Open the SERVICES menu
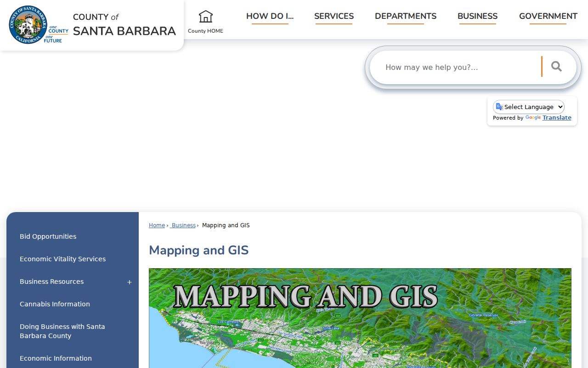The height and width of the screenshot is (368, 588). click(x=334, y=16)
